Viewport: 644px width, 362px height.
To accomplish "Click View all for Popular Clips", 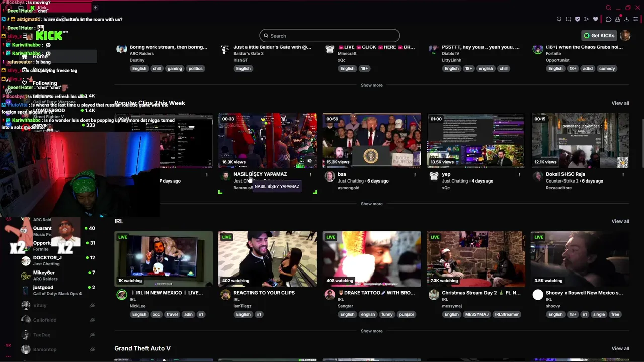I will (620, 103).
